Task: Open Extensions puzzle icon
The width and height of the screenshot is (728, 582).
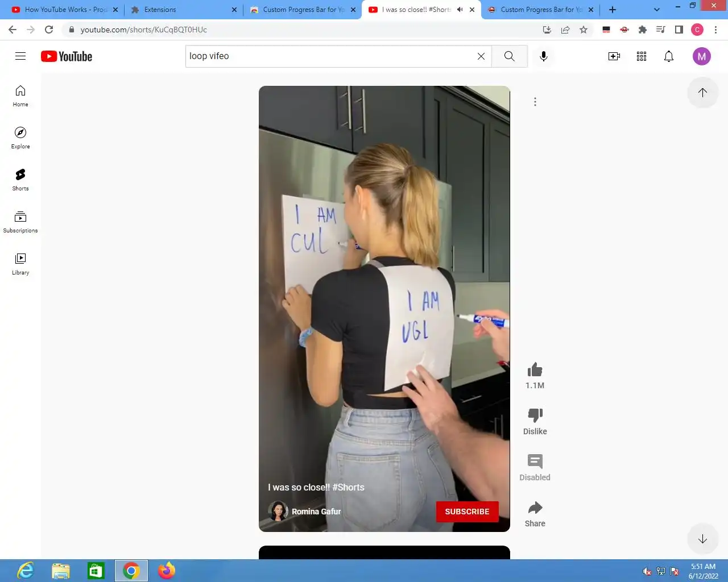Action: [643, 30]
